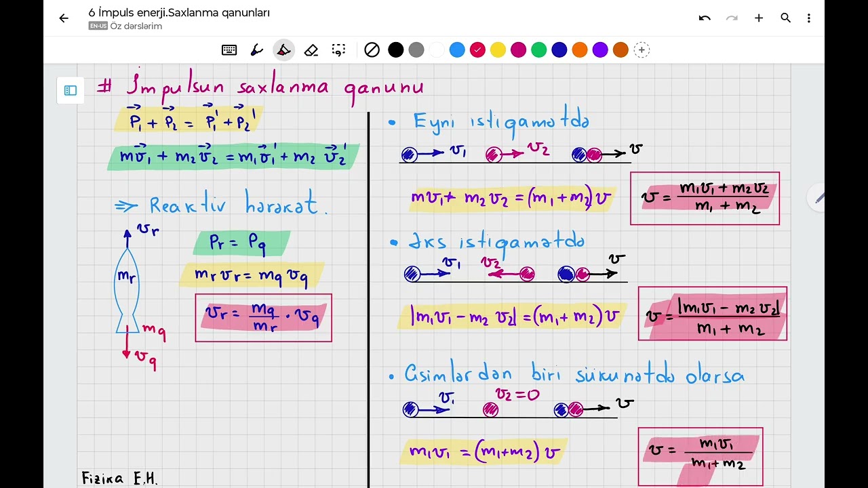Image resolution: width=868 pixels, height=488 pixels.
Task: Tap the pen handle at right edge
Action: point(816,197)
